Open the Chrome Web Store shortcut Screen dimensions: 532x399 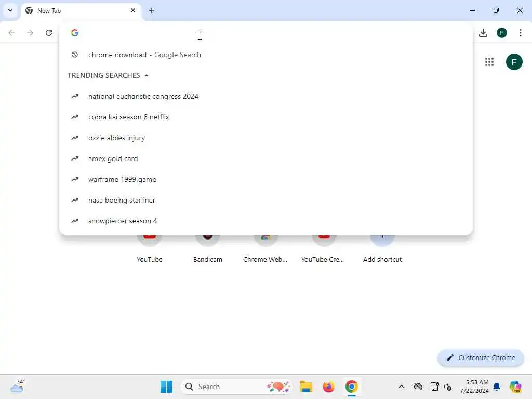pyautogui.click(x=265, y=249)
